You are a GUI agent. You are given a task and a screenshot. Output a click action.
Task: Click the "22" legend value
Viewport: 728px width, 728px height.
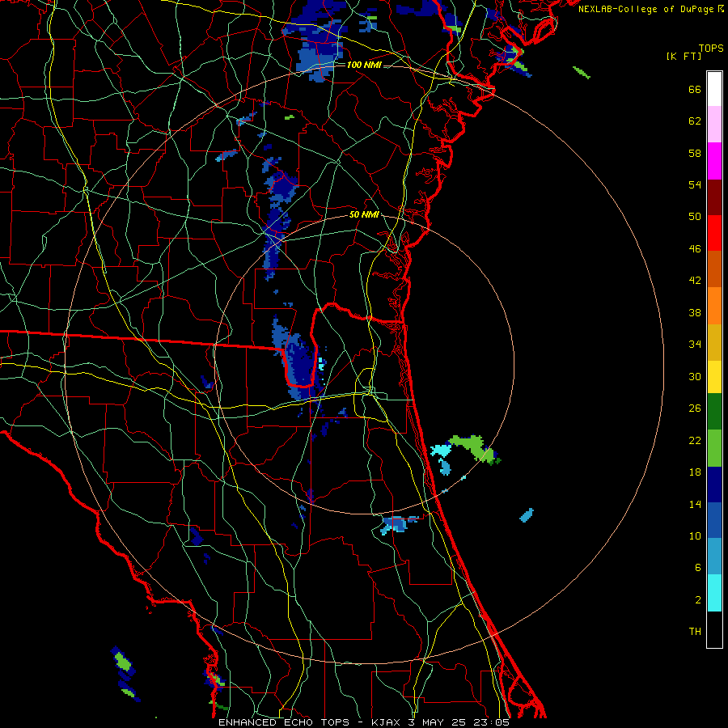pos(695,441)
